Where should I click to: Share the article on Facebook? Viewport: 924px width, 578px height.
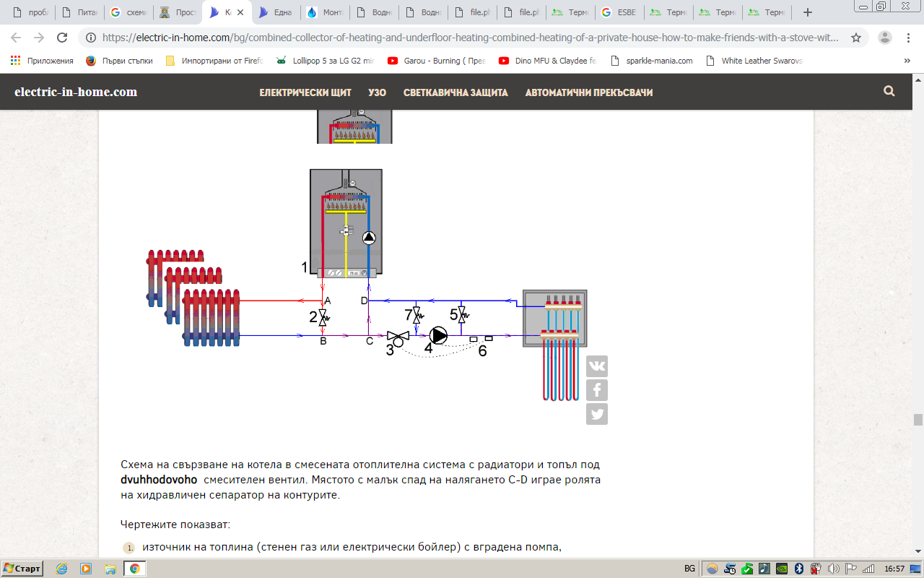(x=597, y=390)
